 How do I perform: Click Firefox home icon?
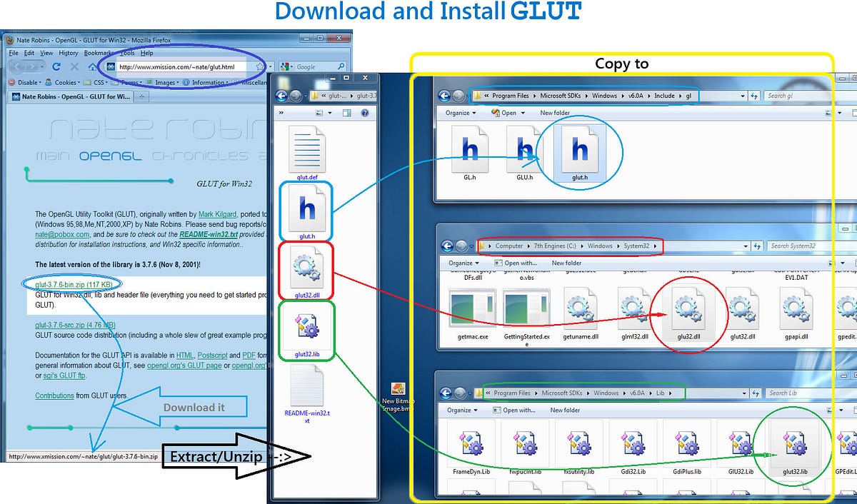pos(91,66)
